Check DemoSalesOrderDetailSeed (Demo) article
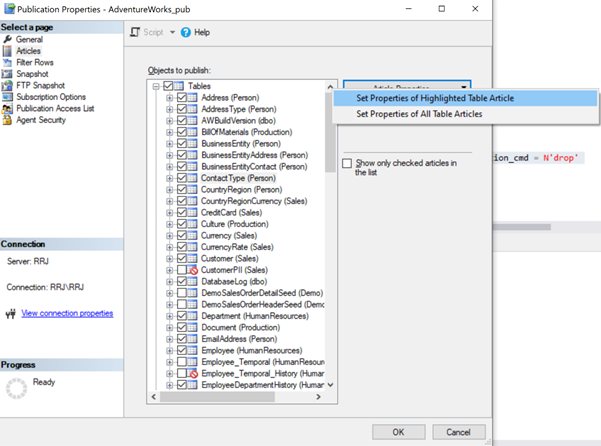Screen dimensions: 601x446 [x=182, y=293]
